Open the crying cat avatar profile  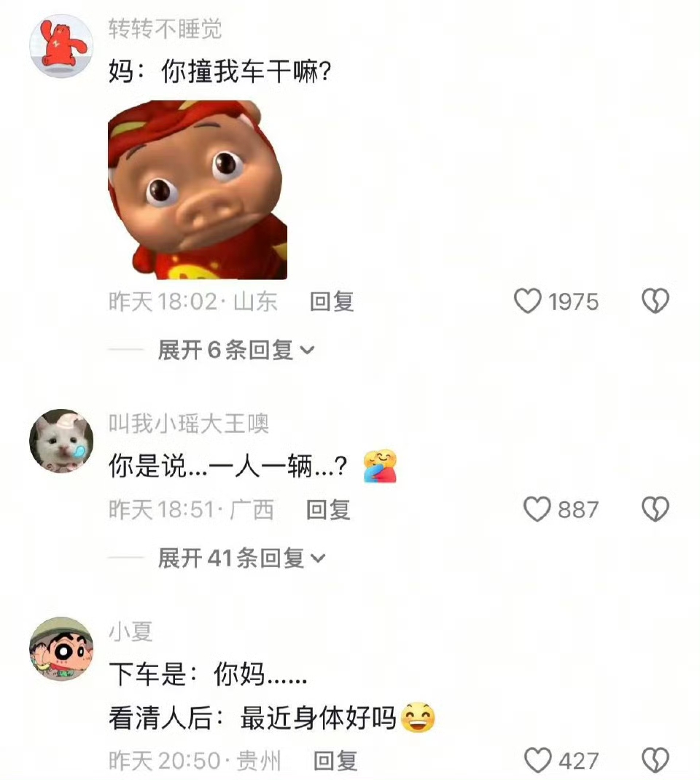tap(61, 441)
